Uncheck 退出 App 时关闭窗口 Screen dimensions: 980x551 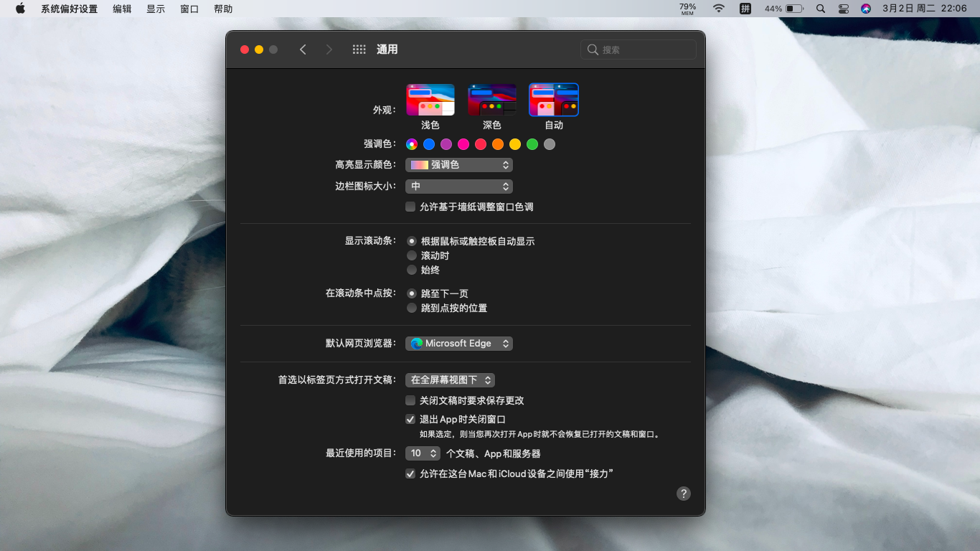pyautogui.click(x=410, y=419)
